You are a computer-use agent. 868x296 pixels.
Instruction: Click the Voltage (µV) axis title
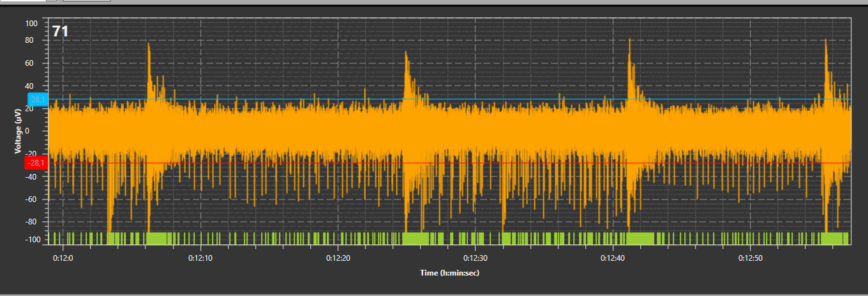(x=19, y=131)
